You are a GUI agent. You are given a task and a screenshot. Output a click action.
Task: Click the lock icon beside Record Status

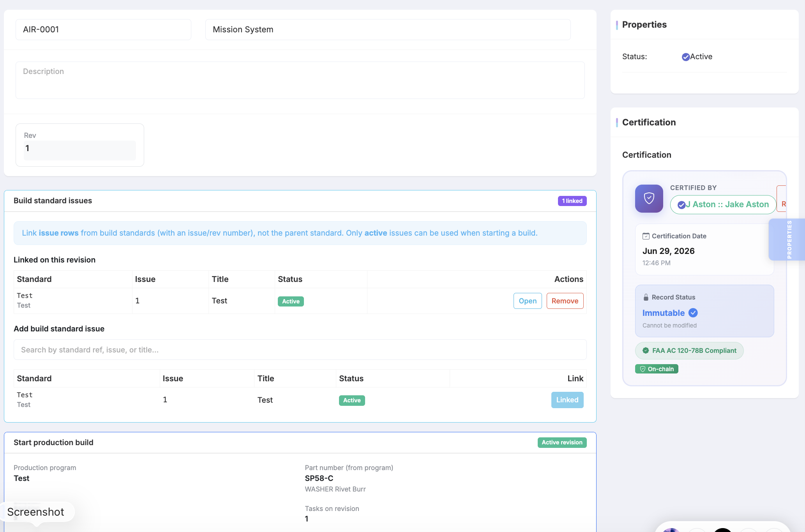pos(646,297)
